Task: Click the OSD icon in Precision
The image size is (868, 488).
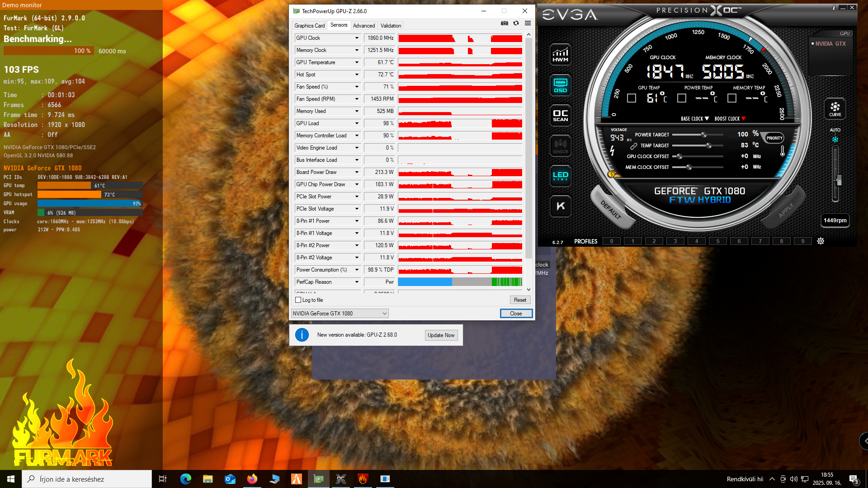Action: tap(560, 85)
